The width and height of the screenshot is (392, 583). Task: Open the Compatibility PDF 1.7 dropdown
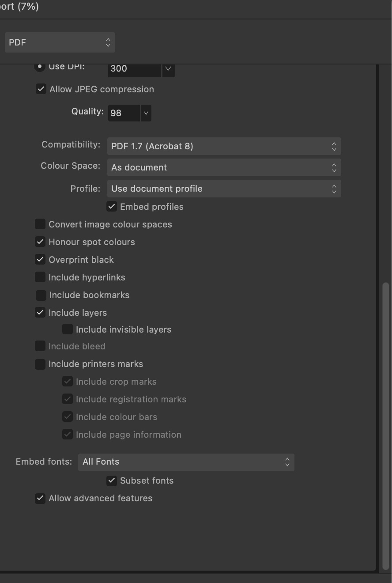tap(224, 146)
